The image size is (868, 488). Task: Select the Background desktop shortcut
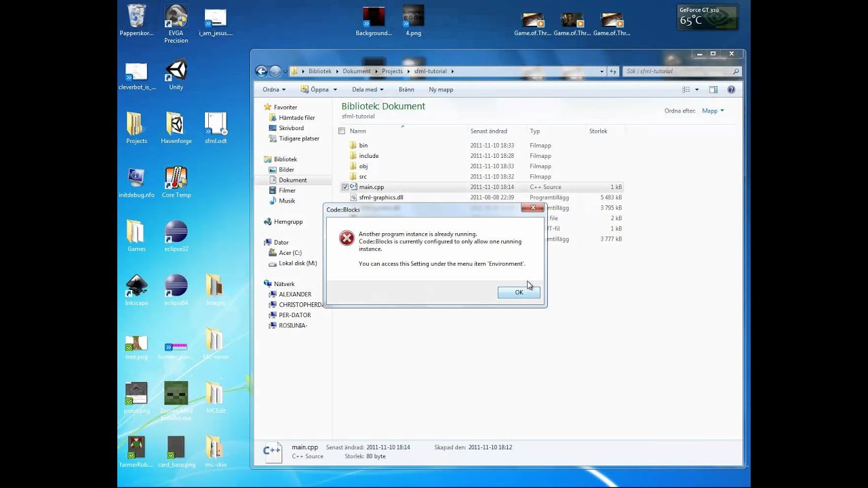click(x=374, y=20)
